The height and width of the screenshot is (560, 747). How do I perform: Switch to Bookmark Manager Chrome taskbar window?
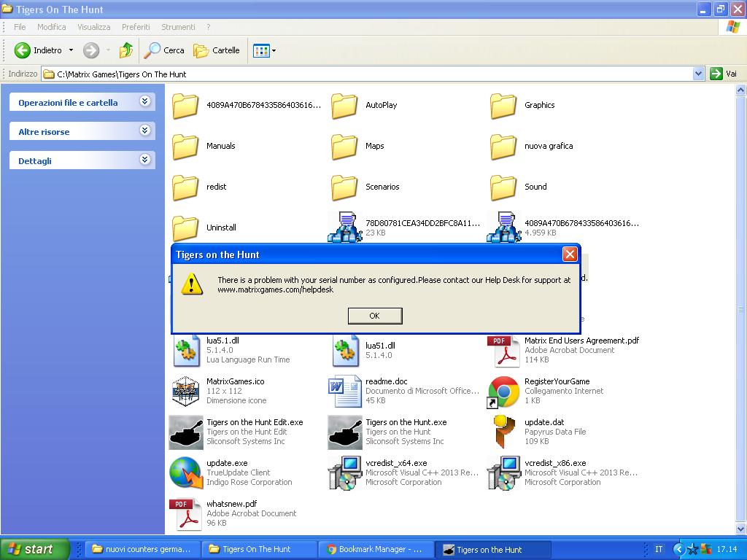pos(375,549)
